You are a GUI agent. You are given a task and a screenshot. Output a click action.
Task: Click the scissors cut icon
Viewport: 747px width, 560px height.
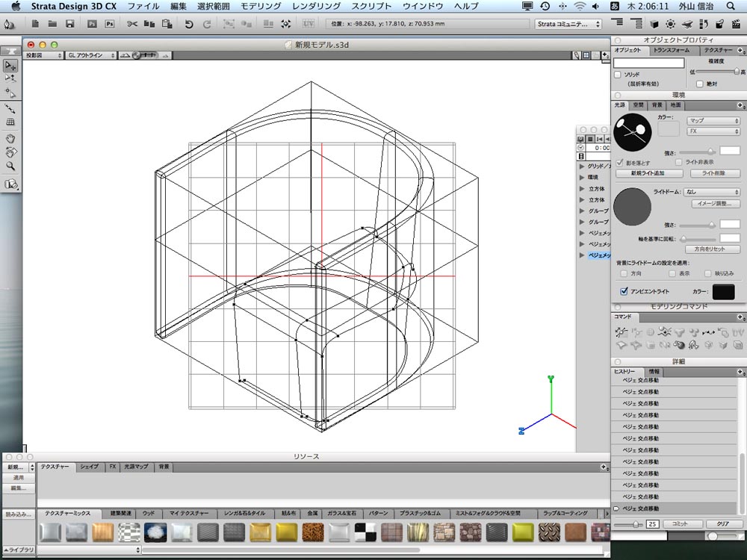point(132,24)
